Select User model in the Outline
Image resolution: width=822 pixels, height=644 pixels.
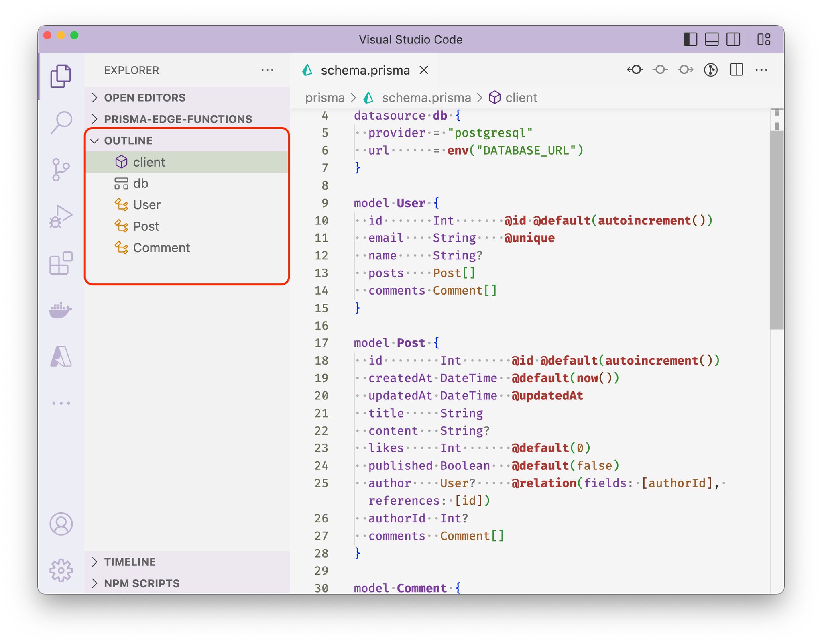point(187,205)
